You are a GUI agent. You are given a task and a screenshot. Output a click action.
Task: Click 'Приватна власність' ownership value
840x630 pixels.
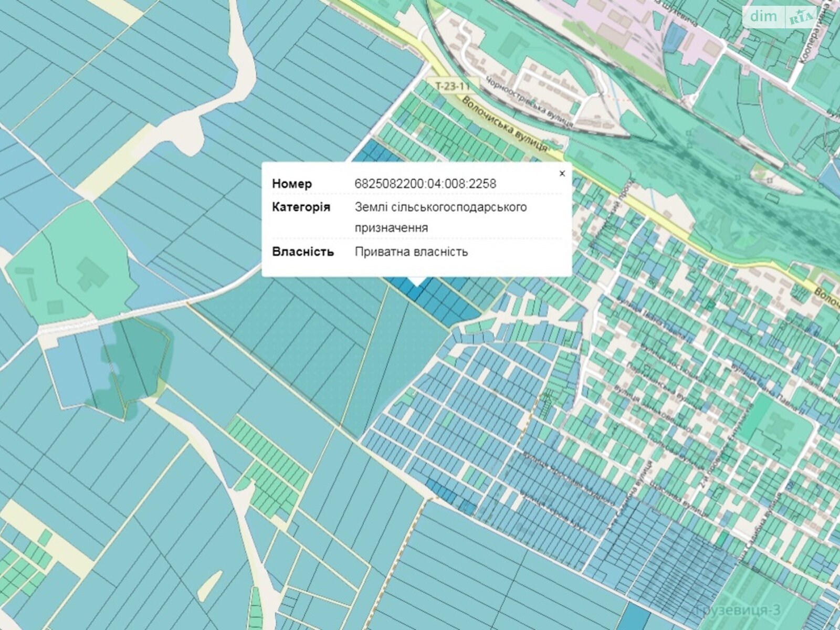tap(411, 251)
